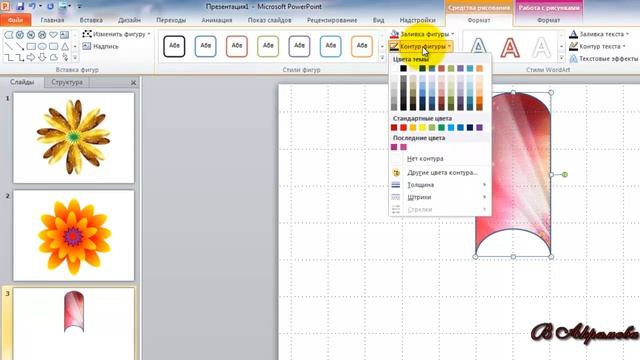Pick the rectangle shape

click(x=31, y=47)
